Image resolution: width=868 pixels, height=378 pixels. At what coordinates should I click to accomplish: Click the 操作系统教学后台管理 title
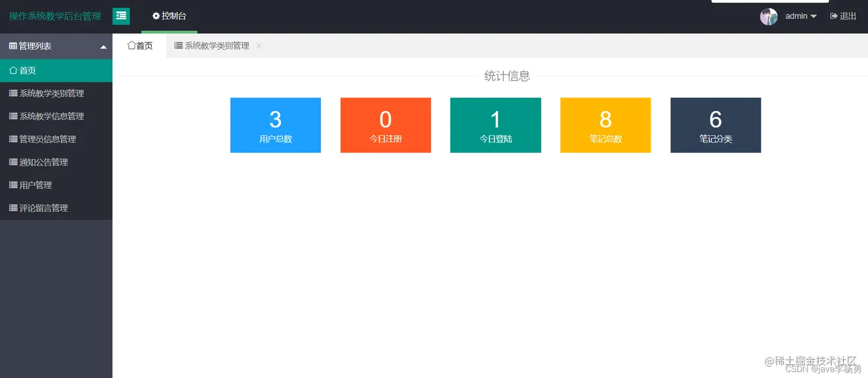pos(55,16)
